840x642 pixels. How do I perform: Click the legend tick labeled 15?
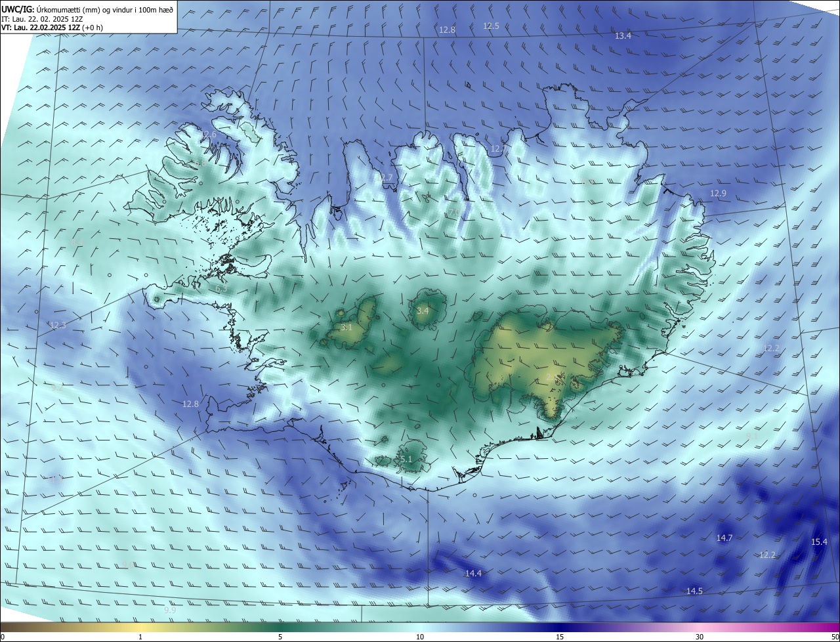(560, 637)
